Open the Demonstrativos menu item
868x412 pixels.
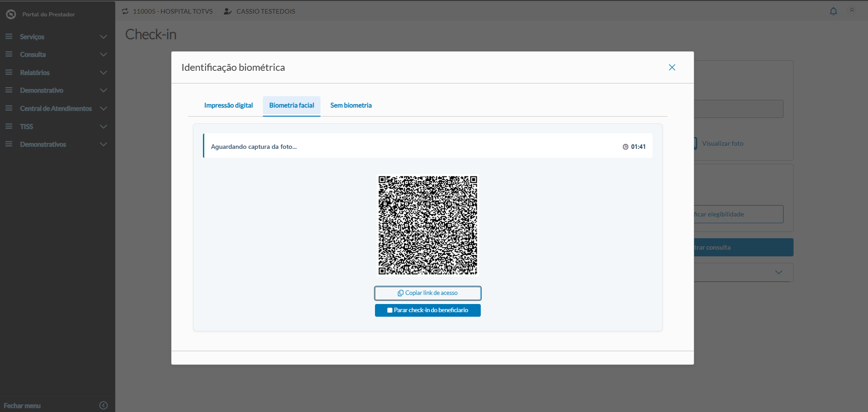point(57,144)
